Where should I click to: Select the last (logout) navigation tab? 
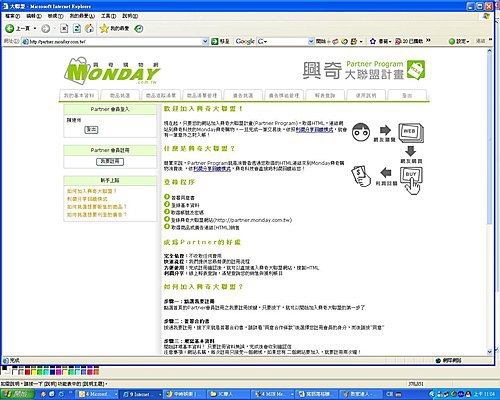[x=407, y=95]
